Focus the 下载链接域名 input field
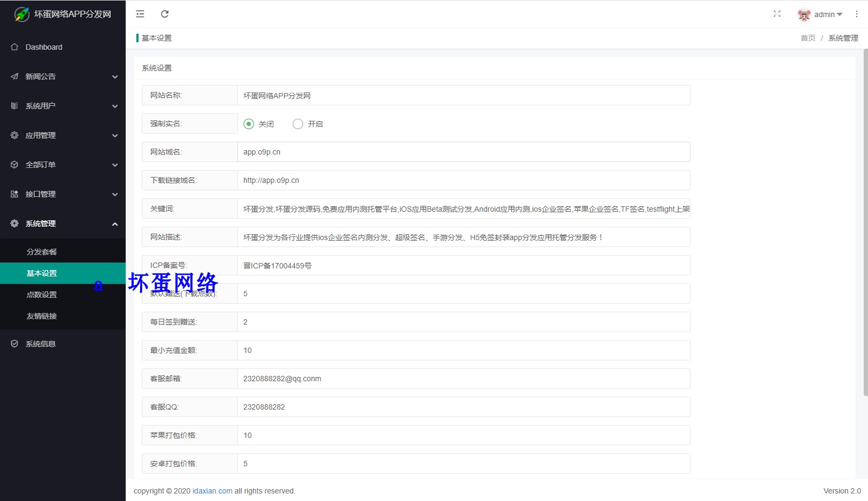This screenshot has width=868, height=501. 464,180
